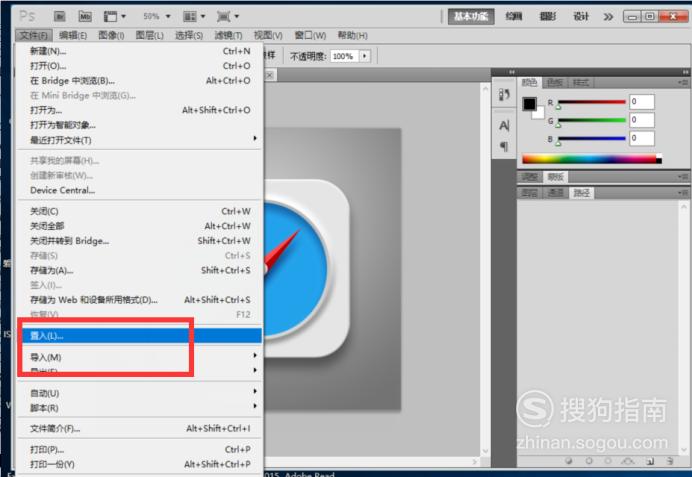The height and width of the screenshot is (477, 692).
Task: Choose 打开(O)... from the File menu
Action: pos(140,66)
